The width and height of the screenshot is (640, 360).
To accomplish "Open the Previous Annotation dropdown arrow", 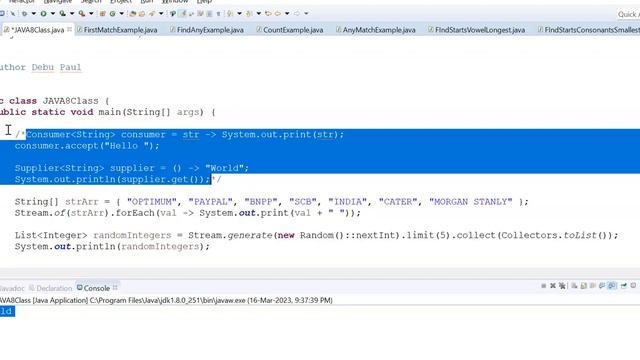I will click(x=259, y=14).
